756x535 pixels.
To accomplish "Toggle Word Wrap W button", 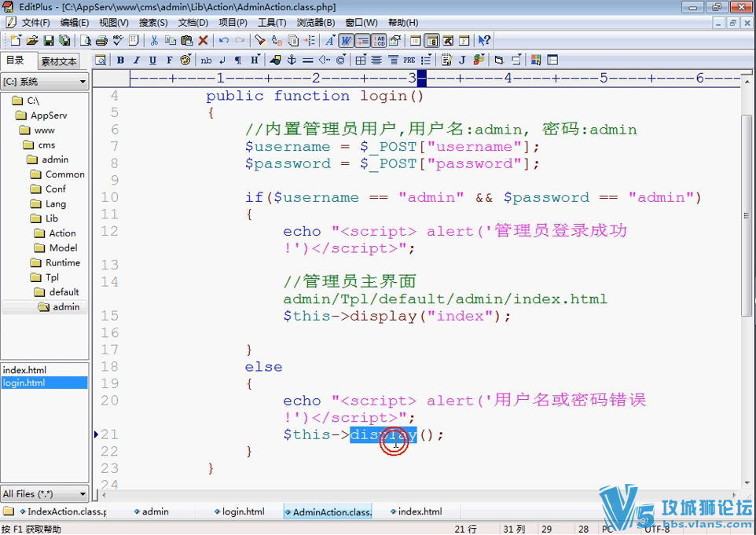I will (x=347, y=41).
